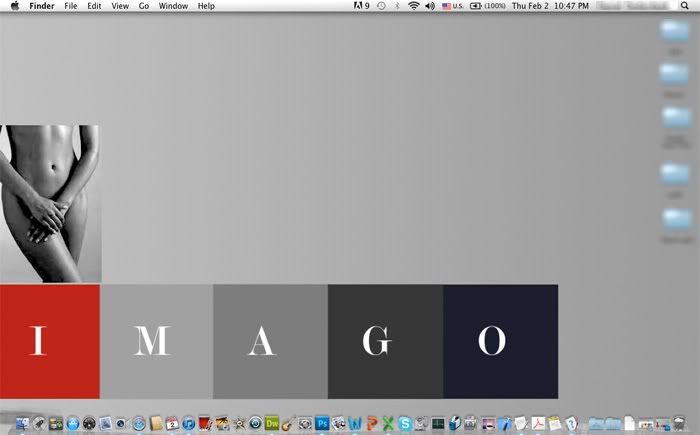700x435 pixels.
Task: Open the Wi-Fi status menu
Action: click(x=413, y=6)
